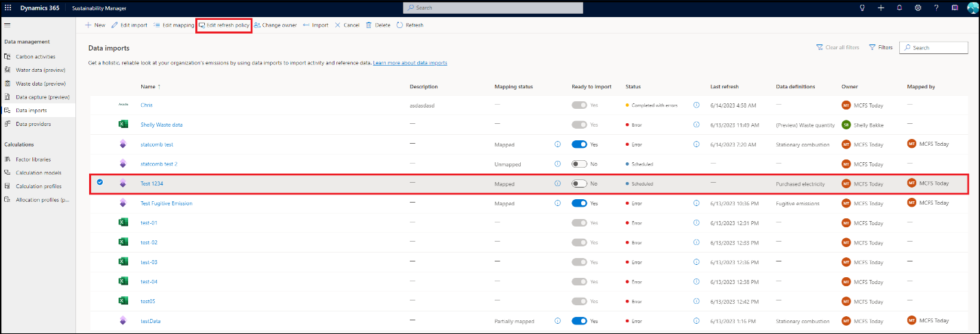Toggle Ready to import for statcomb test
The height and width of the screenshot is (334, 980).
(580, 144)
